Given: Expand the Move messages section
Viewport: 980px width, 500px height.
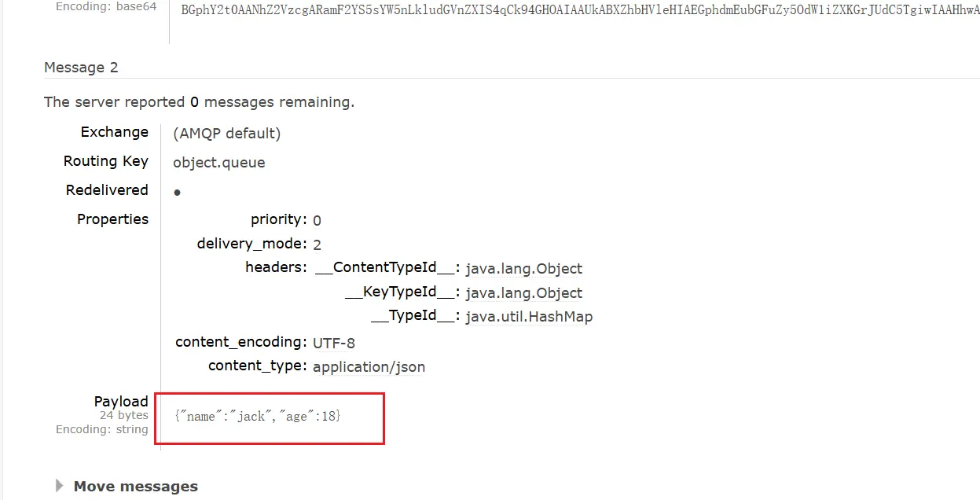Looking at the screenshot, I should coord(135,487).
